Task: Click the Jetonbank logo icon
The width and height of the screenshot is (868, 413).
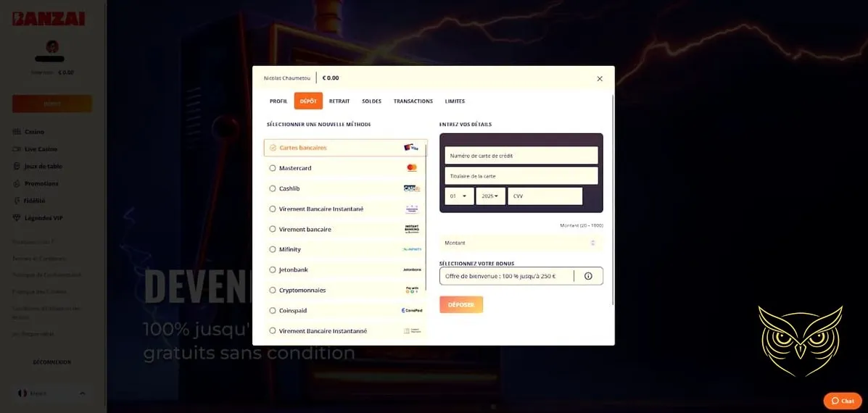Action: (x=412, y=270)
